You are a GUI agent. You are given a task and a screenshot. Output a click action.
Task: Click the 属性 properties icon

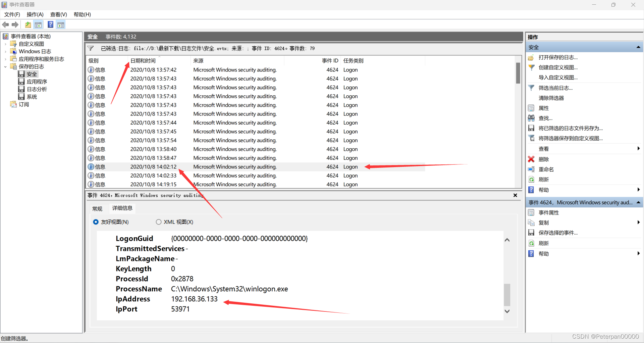(531, 108)
